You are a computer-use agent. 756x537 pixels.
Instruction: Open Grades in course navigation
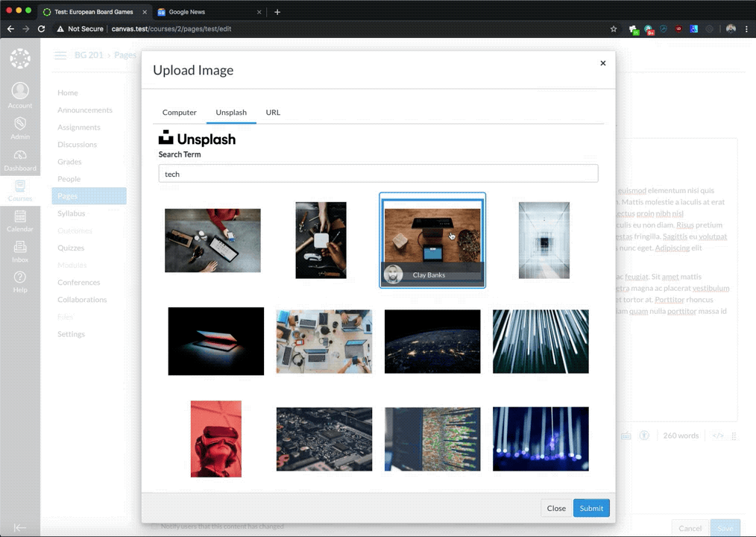pyautogui.click(x=69, y=162)
